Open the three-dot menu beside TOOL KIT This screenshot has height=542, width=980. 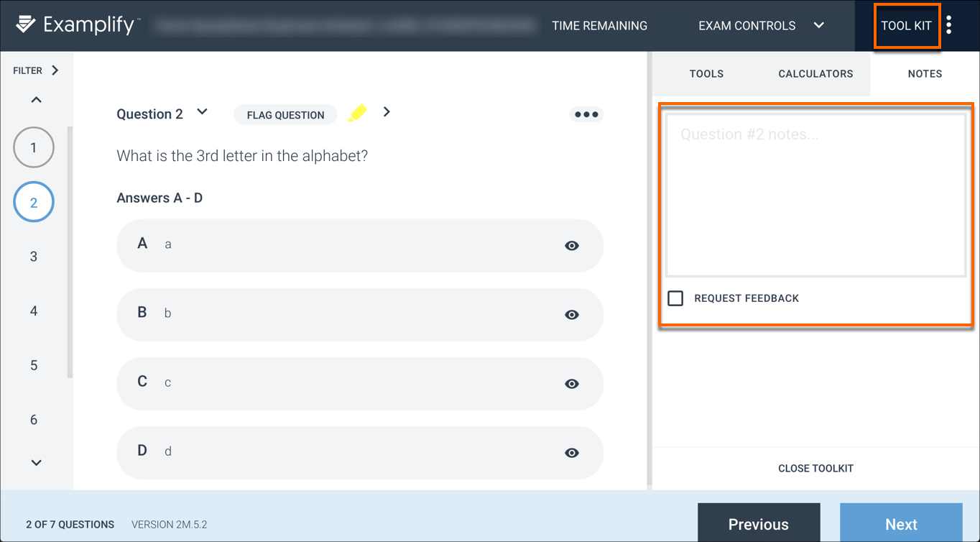950,24
